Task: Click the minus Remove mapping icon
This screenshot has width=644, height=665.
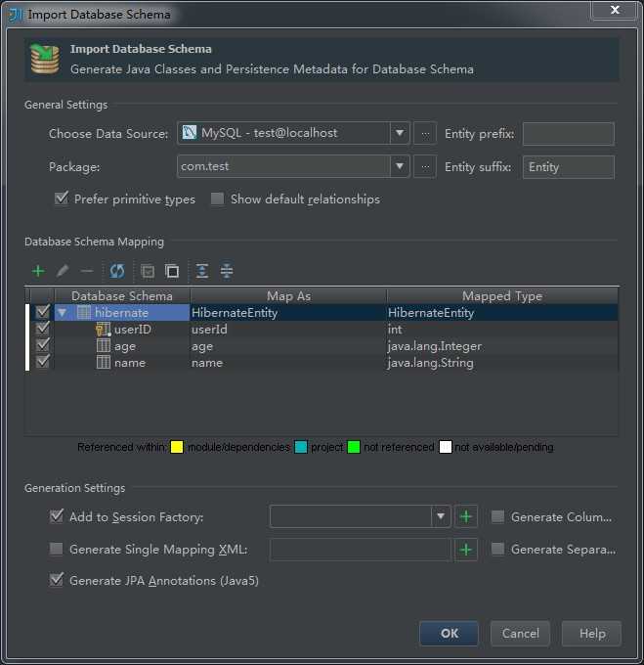Action: click(87, 271)
